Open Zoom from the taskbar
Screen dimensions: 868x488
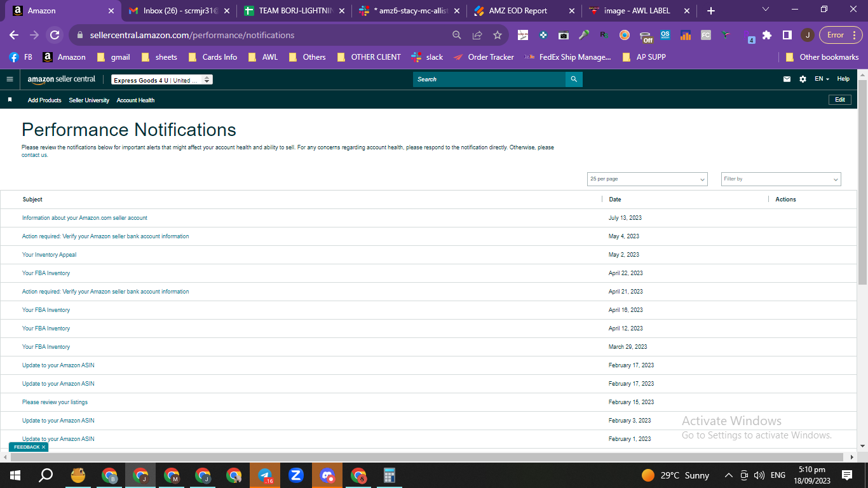point(295,475)
